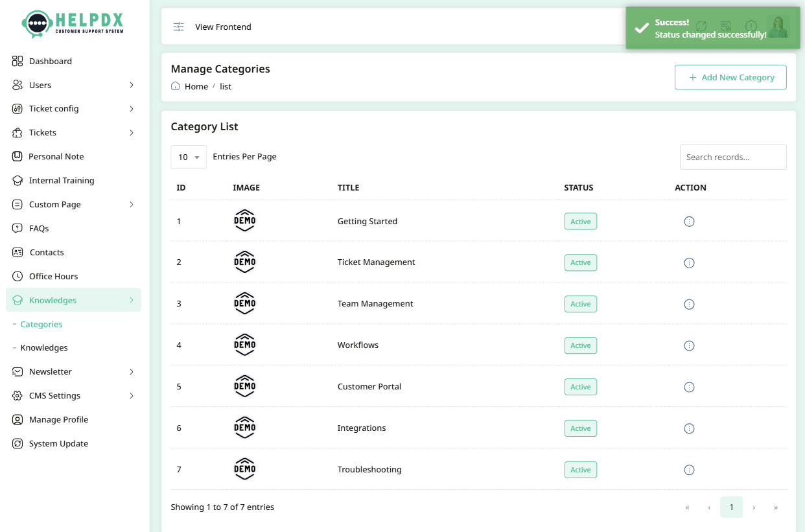Expand the Tickets sidebar menu
This screenshot has height=532, width=805.
(73, 132)
